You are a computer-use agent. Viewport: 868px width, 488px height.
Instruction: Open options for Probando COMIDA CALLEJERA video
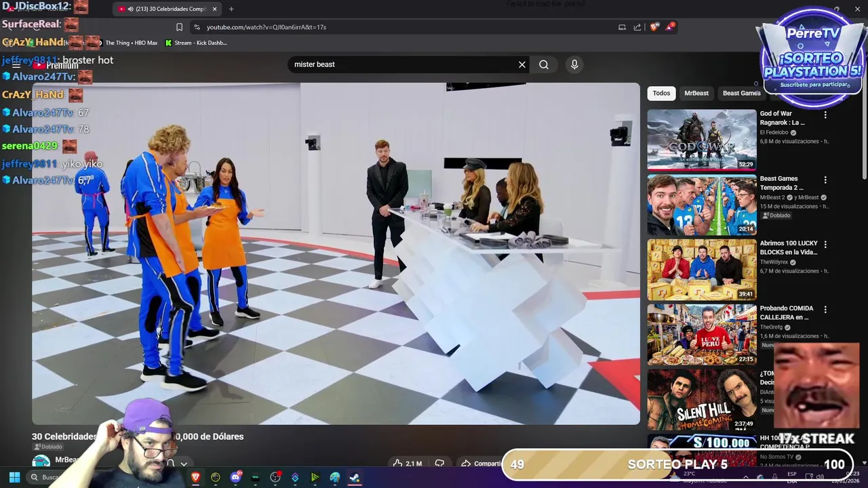coord(825,310)
